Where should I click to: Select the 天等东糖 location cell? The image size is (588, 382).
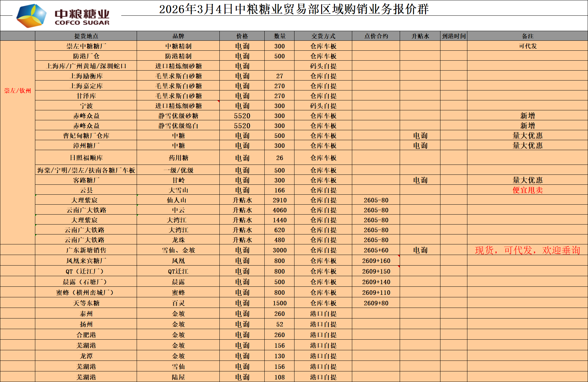86,303
